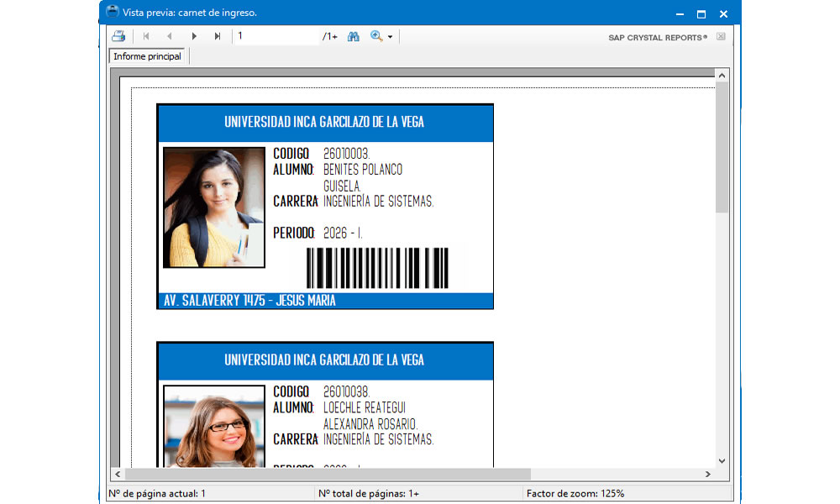This screenshot has width=840, height=504.
Task: Go to the previous report page
Action: point(170,36)
